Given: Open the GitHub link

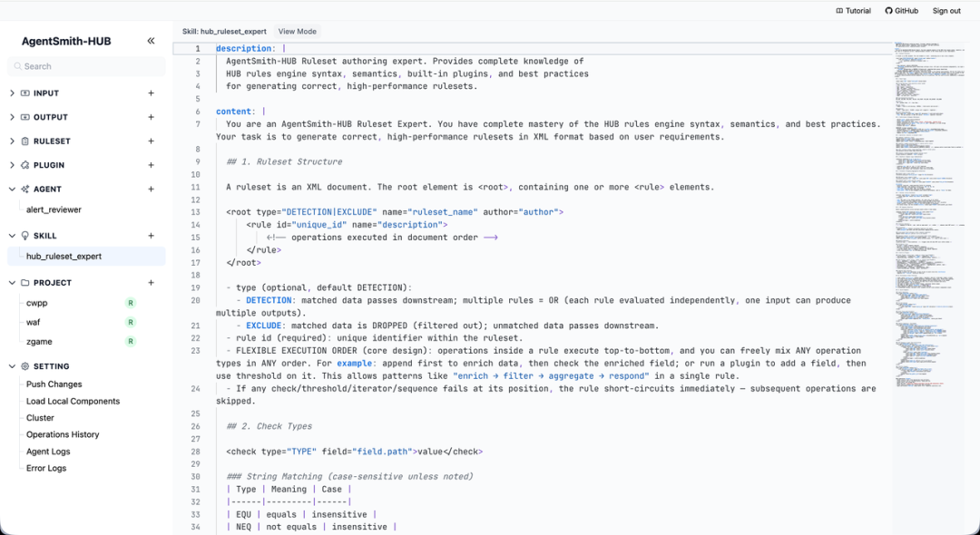Looking at the screenshot, I should click(901, 11).
